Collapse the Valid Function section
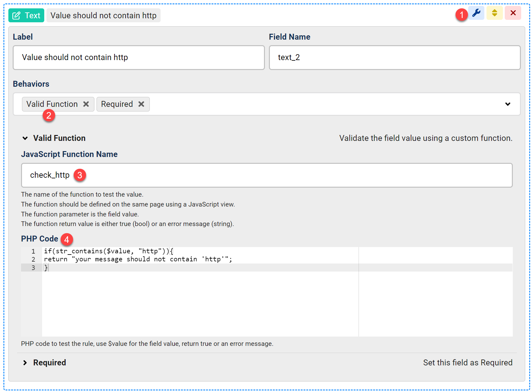 pyautogui.click(x=25, y=138)
